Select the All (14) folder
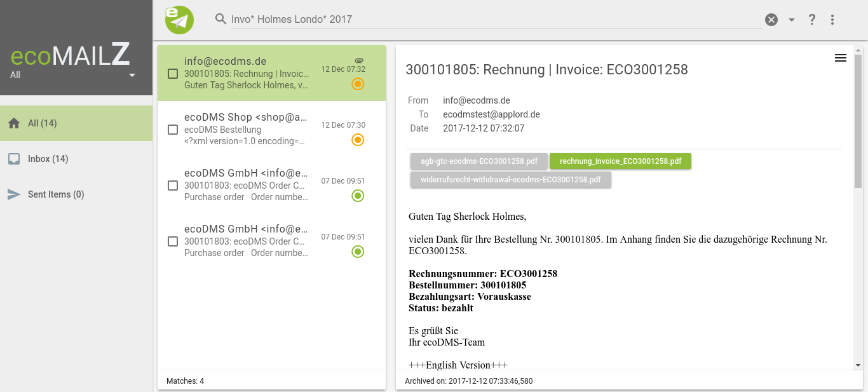868x392 pixels. click(76, 123)
